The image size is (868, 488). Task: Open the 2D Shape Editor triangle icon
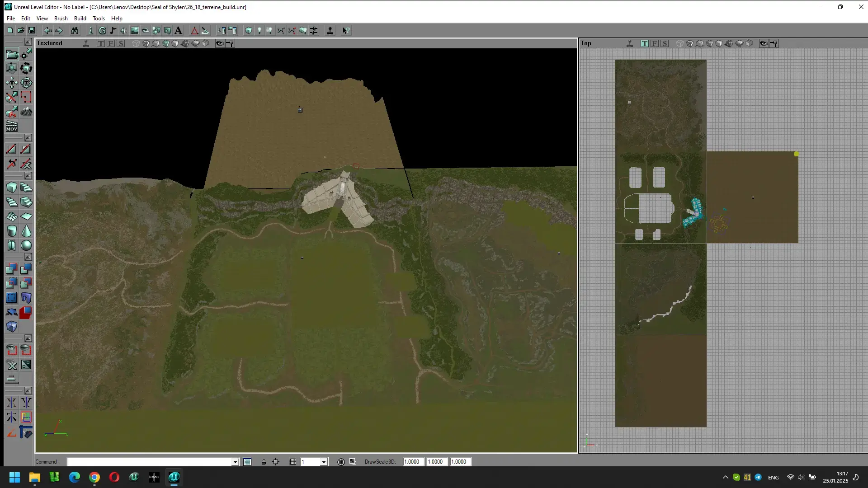[x=194, y=30]
